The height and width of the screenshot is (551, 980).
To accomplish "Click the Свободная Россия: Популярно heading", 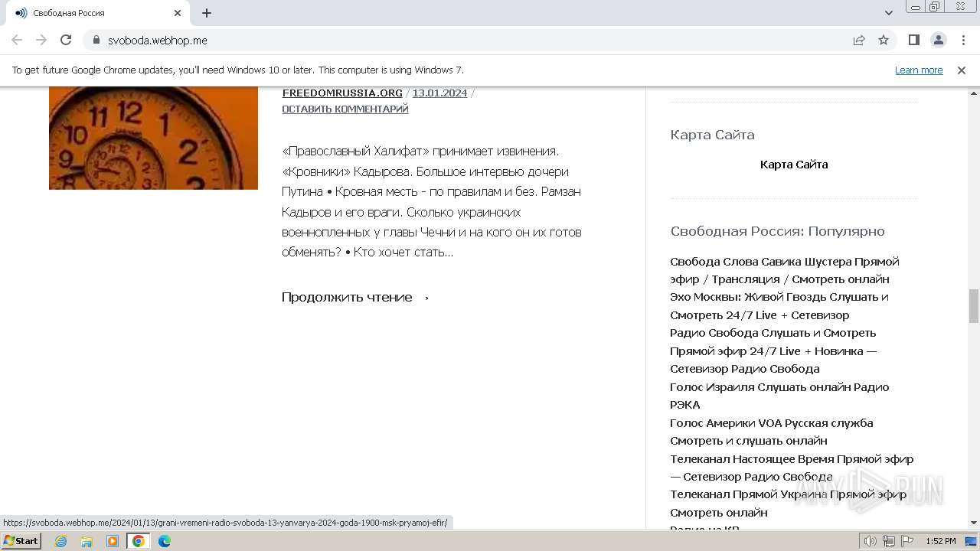I will [x=777, y=231].
